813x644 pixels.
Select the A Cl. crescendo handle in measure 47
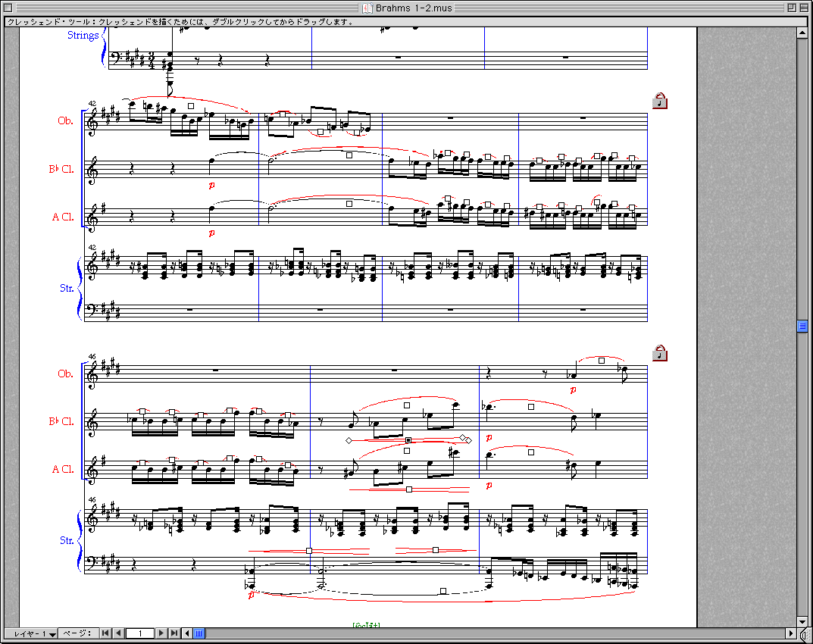pyautogui.click(x=409, y=489)
